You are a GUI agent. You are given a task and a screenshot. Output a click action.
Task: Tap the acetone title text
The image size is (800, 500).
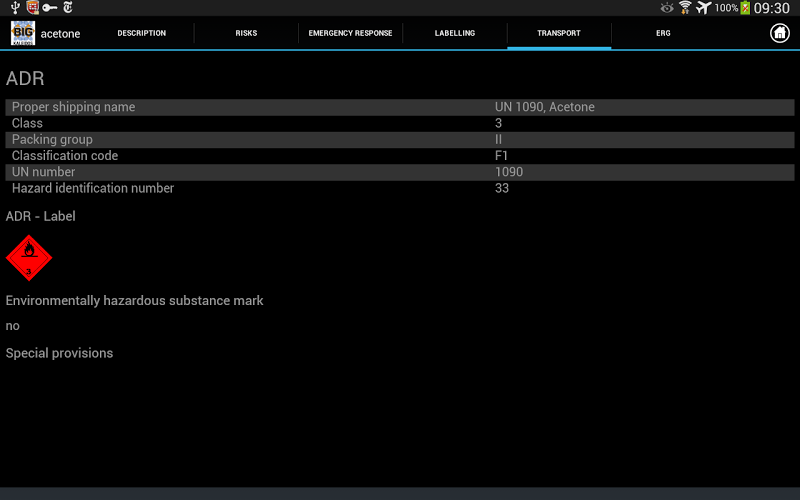[60, 34]
